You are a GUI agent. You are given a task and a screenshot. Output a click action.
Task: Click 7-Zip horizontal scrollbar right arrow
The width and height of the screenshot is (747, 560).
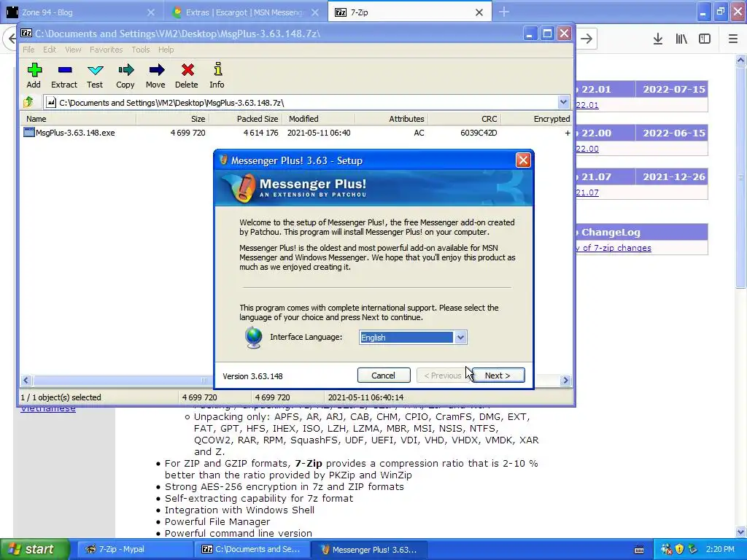click(x=565, y=380)
